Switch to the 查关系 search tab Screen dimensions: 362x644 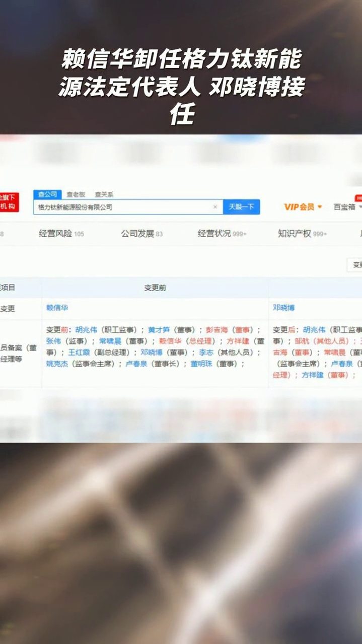coord(104,194)
